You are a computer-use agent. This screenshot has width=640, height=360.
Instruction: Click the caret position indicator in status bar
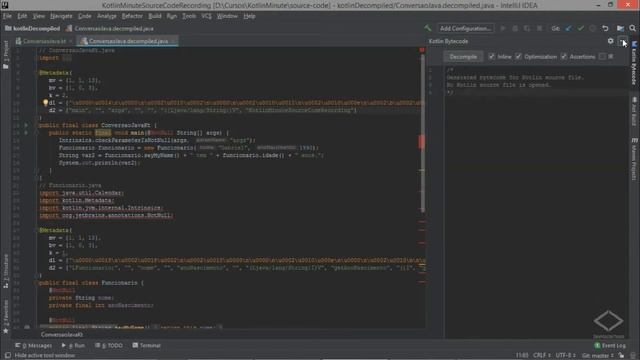522,356
